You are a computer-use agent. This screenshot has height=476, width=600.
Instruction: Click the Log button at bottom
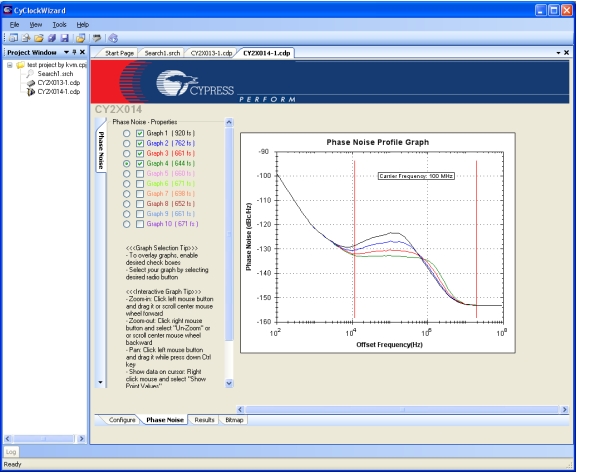point(10,452)
